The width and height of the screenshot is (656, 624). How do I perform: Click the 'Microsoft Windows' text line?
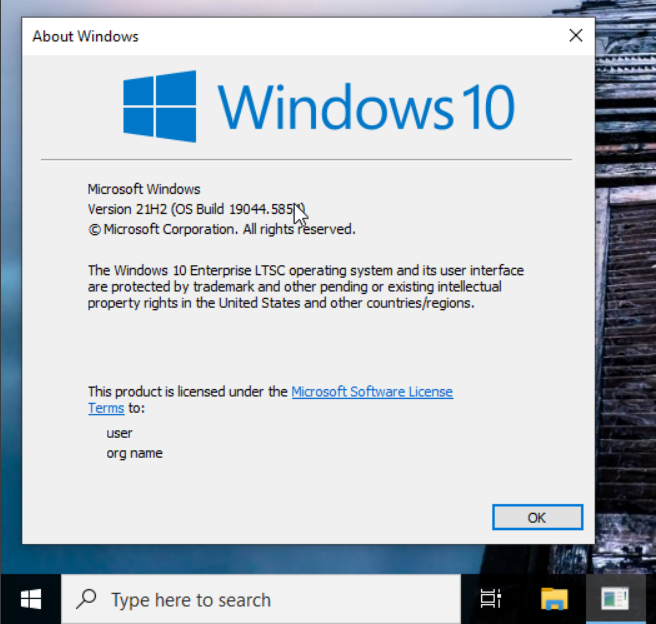tap(144, 189)
